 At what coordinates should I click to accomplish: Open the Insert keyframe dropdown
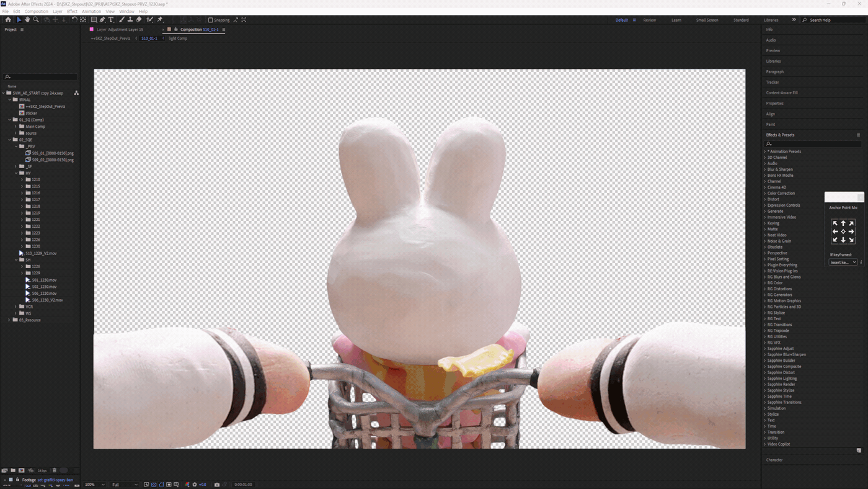[843, 262]
